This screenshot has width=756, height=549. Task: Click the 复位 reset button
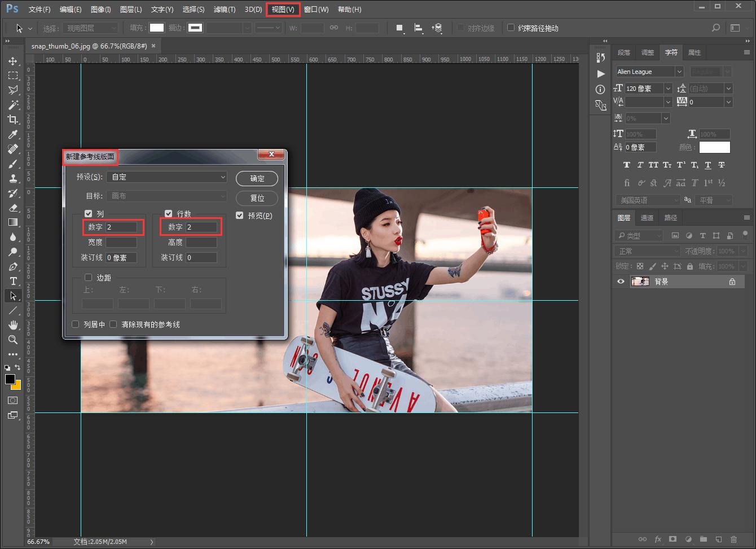257,198
